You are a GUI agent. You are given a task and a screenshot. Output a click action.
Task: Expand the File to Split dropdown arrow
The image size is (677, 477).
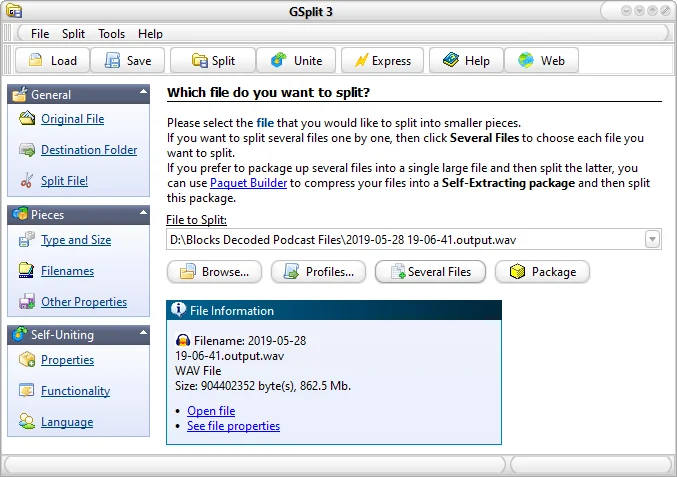click(652, 239)
